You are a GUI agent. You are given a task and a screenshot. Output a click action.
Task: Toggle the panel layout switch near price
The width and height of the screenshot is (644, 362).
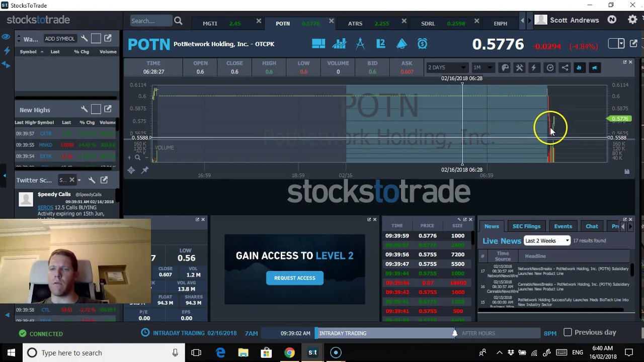pos(616,44)
